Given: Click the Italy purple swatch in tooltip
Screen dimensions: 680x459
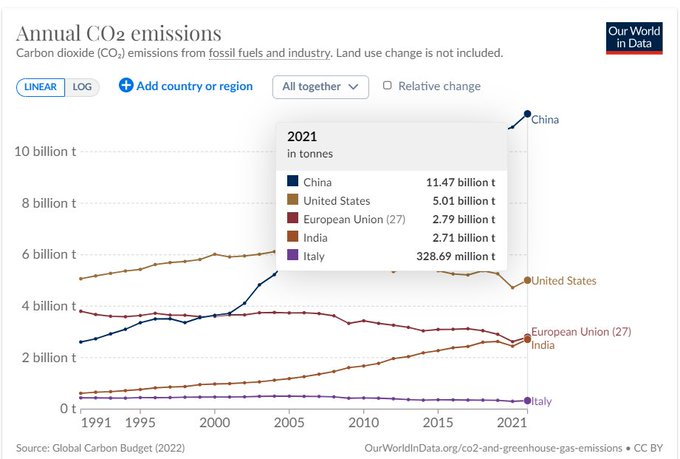Looking at the screenshot, I should (292, 257).
